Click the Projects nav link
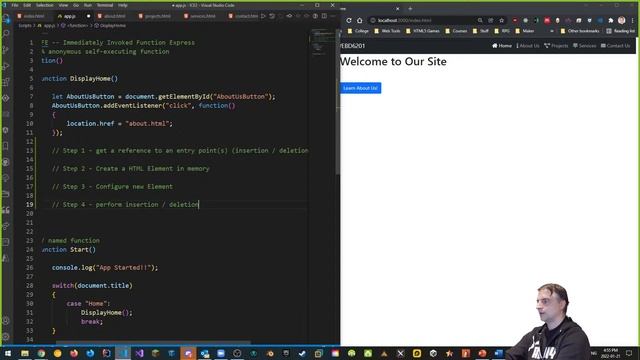Image resolution: width=640 pixels, height=360 pixels. pyautogui.click(x=556, y=46)
